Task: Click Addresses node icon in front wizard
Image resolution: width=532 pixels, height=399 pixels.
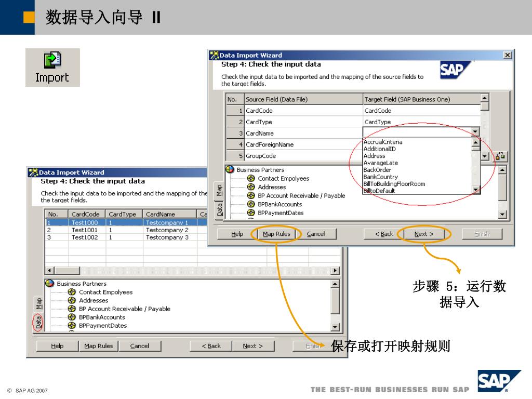Action: [x=251, y=187]
